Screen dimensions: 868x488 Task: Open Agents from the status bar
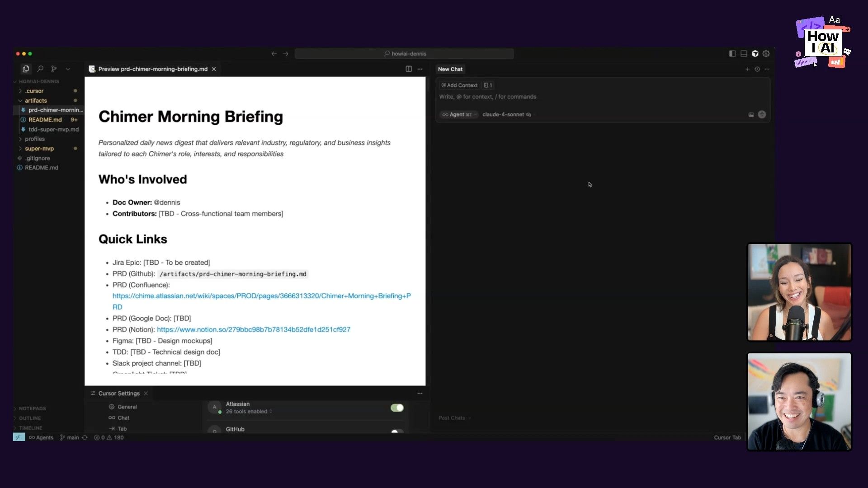[x=41, y=437]
